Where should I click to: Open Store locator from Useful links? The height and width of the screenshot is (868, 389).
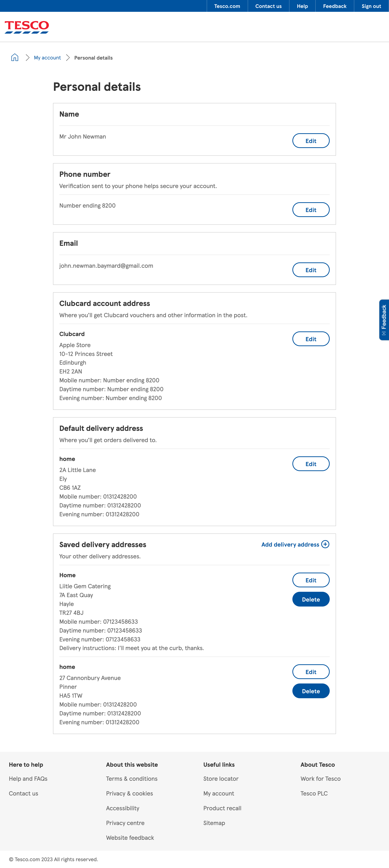click(x=221, y=778)
